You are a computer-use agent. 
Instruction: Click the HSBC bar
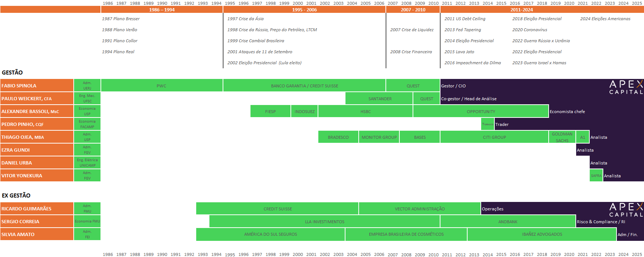click(x=365, y=111)
